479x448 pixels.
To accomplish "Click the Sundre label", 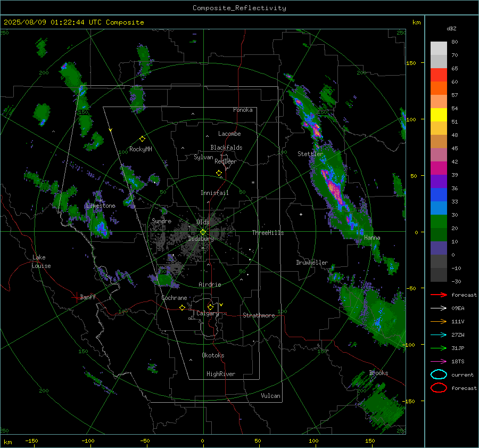I will click(x=162, y=221).
